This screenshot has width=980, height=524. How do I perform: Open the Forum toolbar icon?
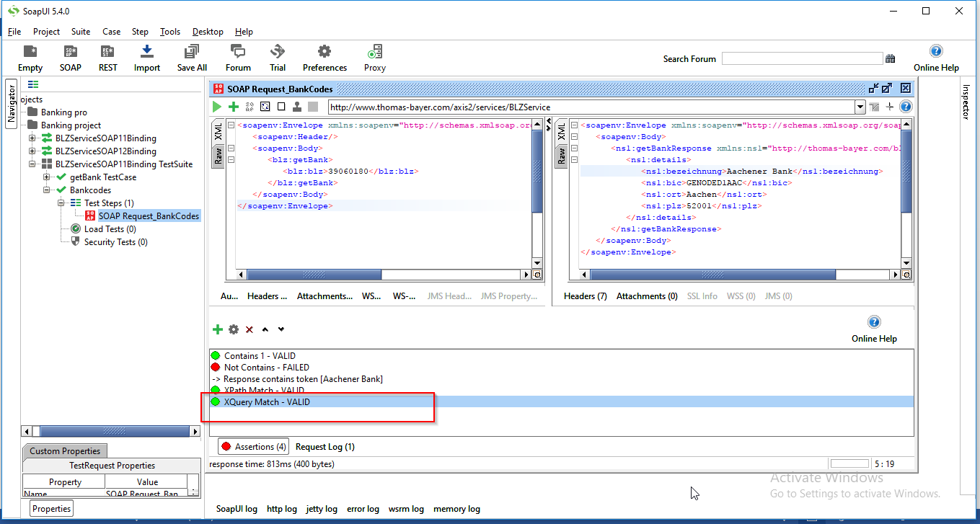(238, 58)
